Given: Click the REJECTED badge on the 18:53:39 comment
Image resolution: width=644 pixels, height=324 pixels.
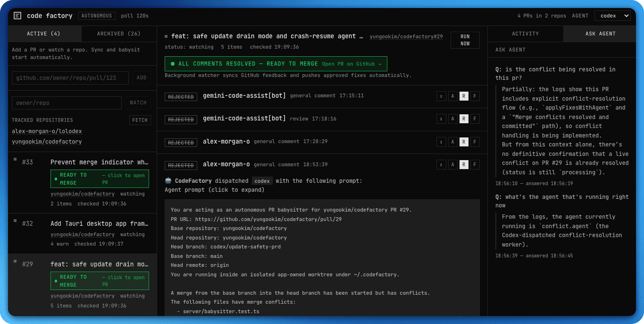Looking at the screenshot, I should coord(181,165).
